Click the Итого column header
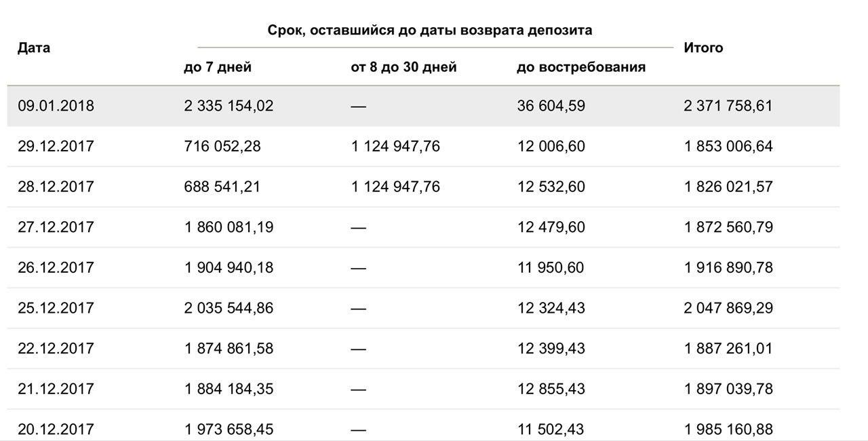868x441 pixels. [x=703, y=47]
